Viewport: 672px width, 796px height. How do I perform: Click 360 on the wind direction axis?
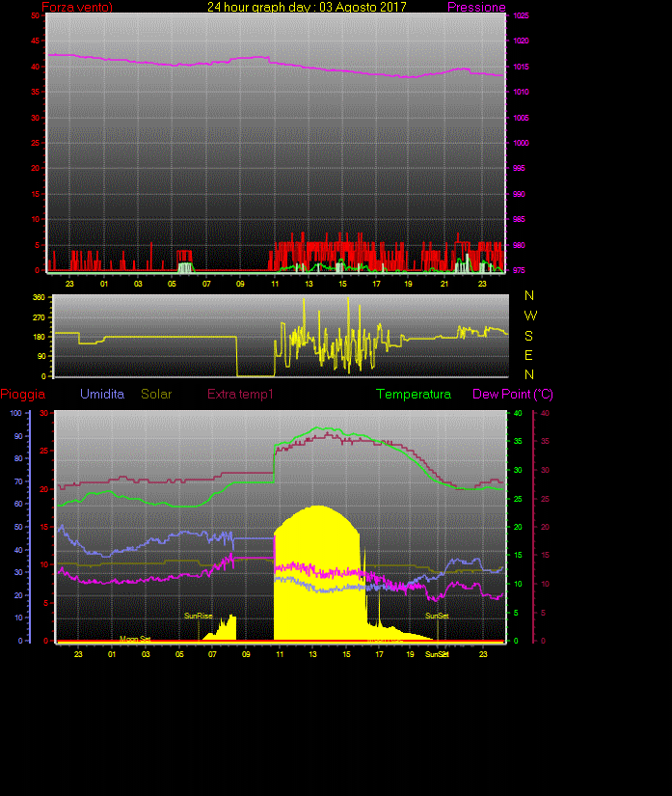click(40, 297)
